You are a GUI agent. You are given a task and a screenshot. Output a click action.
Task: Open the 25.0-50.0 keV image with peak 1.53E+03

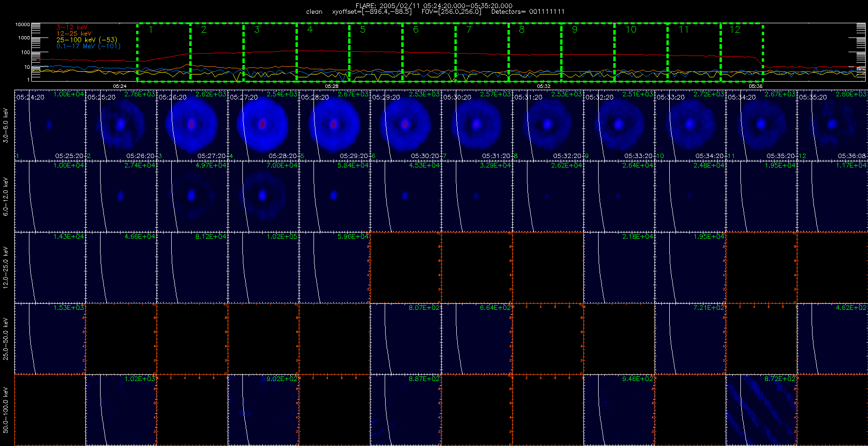tap(50, 339)
